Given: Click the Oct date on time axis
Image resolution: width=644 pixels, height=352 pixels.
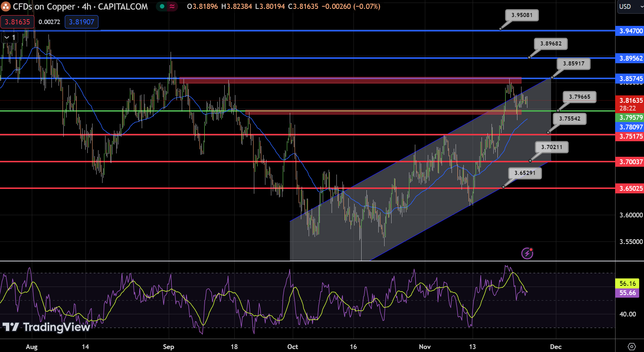Looking at the screenshot, I should [293, 347].
